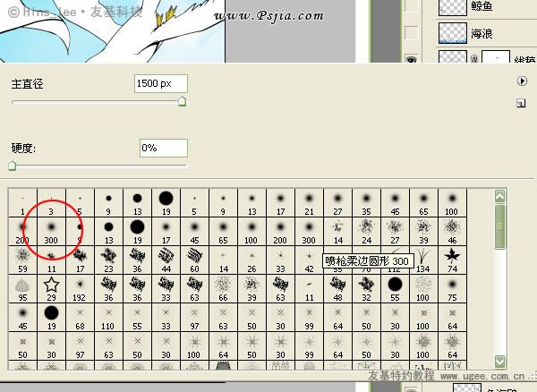Choose the leaf-shaped brush 95
537x392 pixels.
click(x=22, y=288)
